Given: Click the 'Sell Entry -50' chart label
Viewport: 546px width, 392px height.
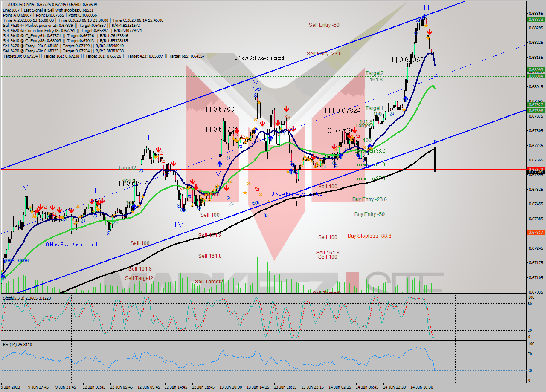Looking at the screenshot, I should (x=324, y=25).
